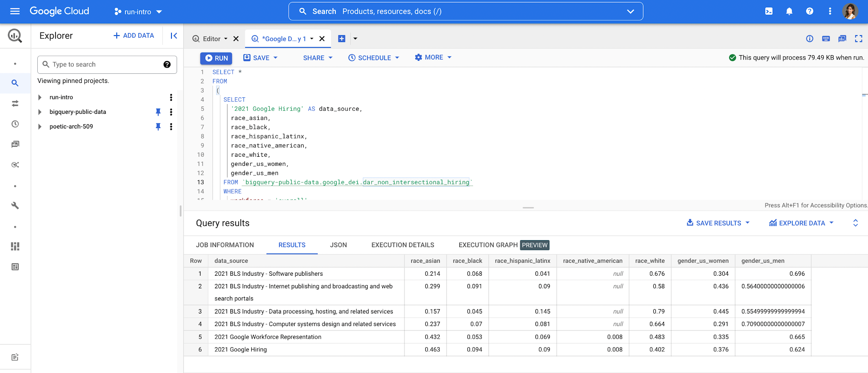Expand the bigquery-public-data project tree
The image size is (868, 373).
pyautogui.click(x=40, y=112)
